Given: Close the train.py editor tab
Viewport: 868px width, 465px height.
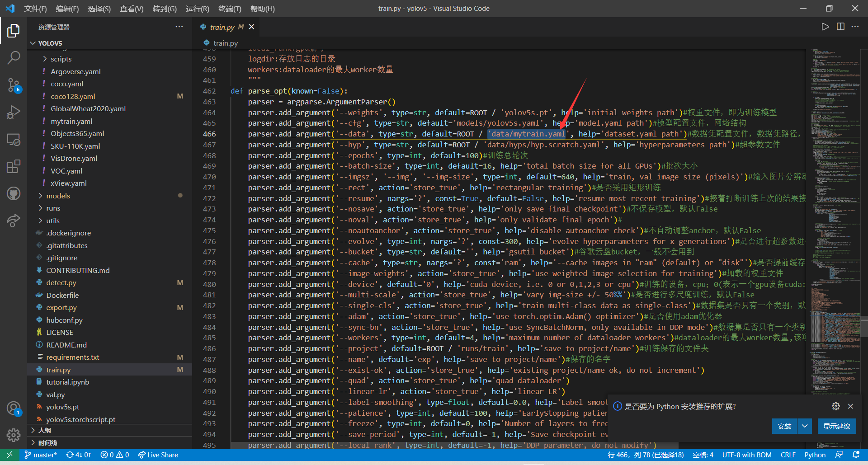Looking at the screenshot, I should click(251, 27).
